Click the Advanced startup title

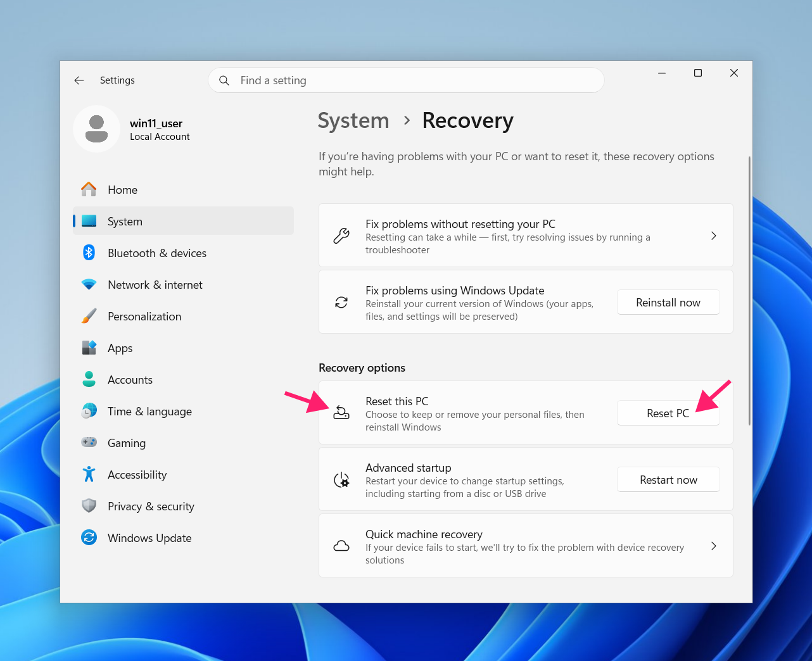409,468
